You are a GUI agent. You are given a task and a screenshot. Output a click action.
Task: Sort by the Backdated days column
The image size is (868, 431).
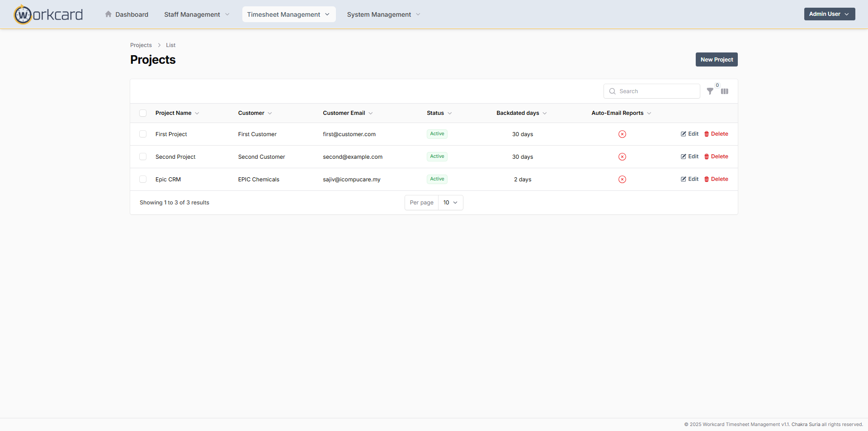tap(521, 113)
